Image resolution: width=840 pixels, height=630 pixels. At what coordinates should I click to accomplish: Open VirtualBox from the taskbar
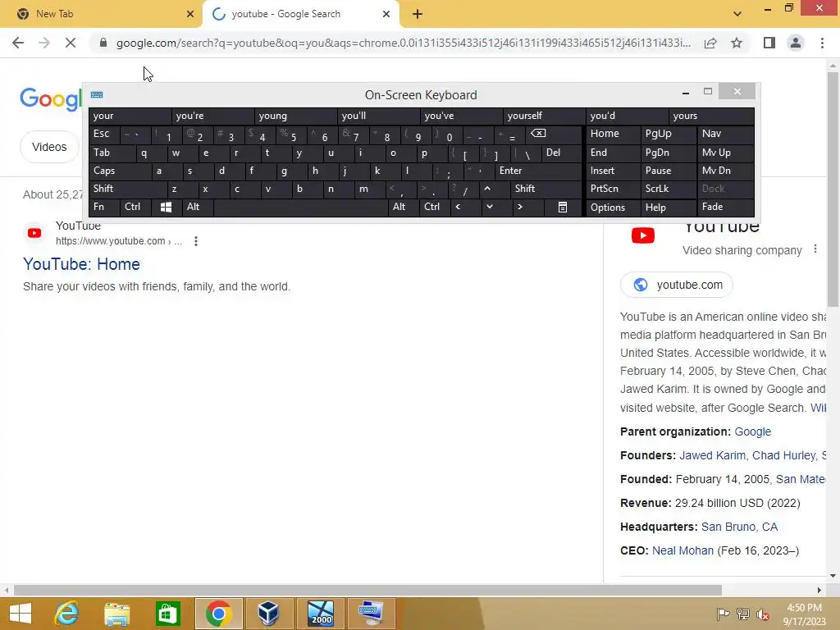click(x=267, y=614)
